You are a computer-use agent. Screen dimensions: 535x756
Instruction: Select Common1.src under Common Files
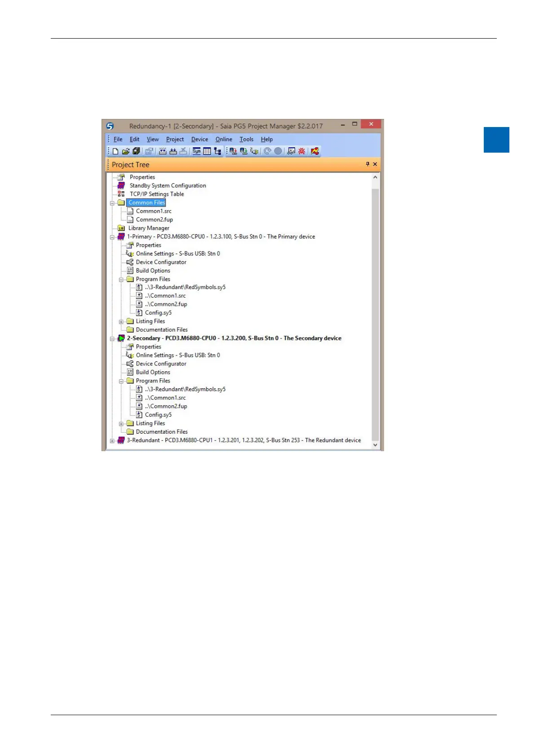pos(154,211)
